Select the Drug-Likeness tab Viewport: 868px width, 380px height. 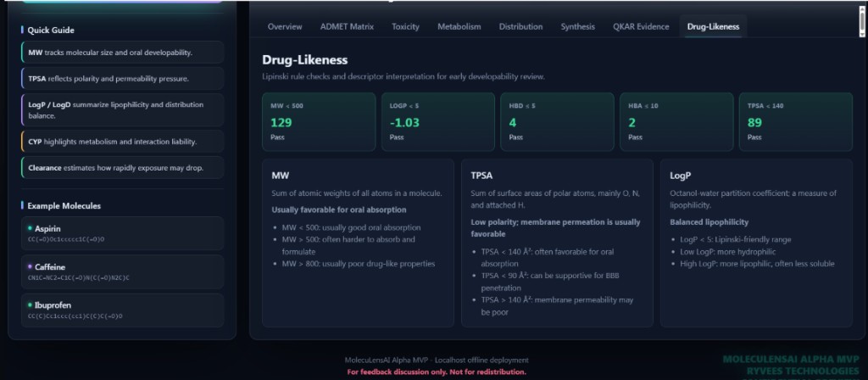click(x=713, y=26)
